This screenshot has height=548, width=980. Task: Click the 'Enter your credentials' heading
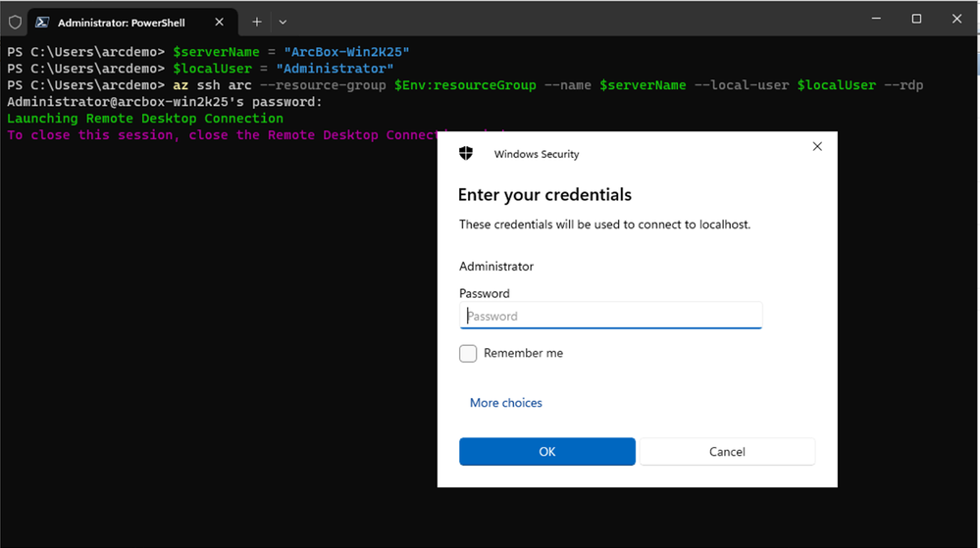pos(544,195)
